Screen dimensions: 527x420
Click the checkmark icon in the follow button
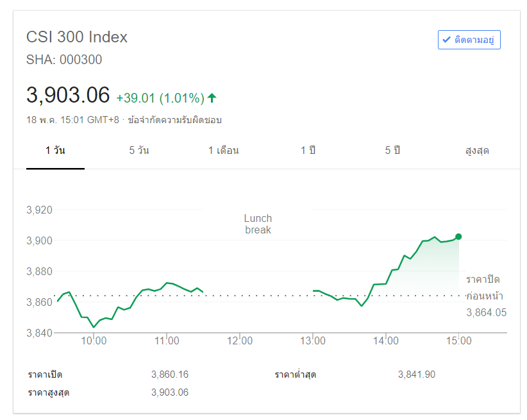click(446, 40)
